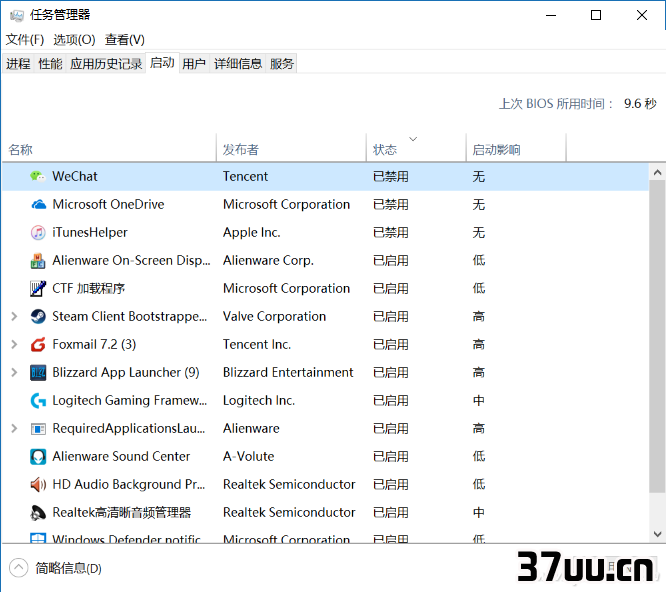Select the 启动 tab

click(x=162, y=63)
